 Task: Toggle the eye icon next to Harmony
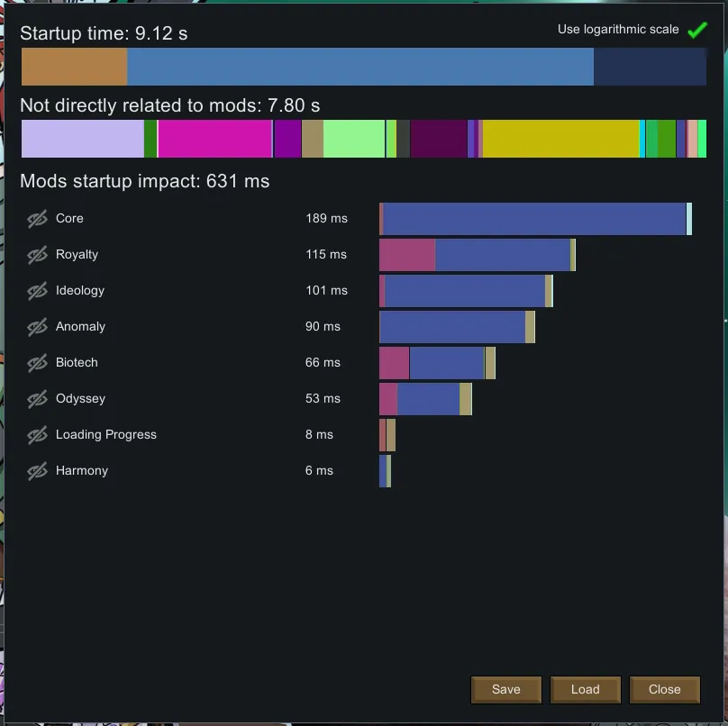[x=37, y=471]
